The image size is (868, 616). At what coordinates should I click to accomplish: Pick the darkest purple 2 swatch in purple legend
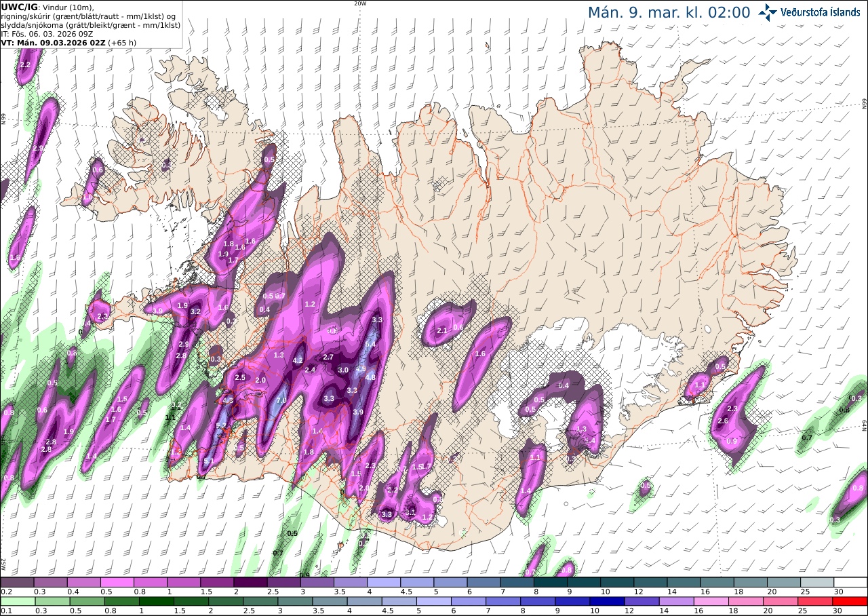point(250,582)
